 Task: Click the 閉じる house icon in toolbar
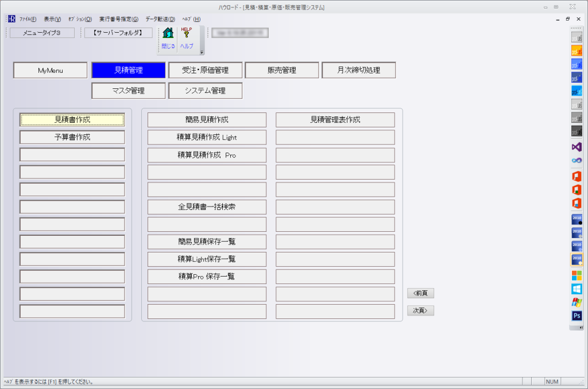pos(168,34)
